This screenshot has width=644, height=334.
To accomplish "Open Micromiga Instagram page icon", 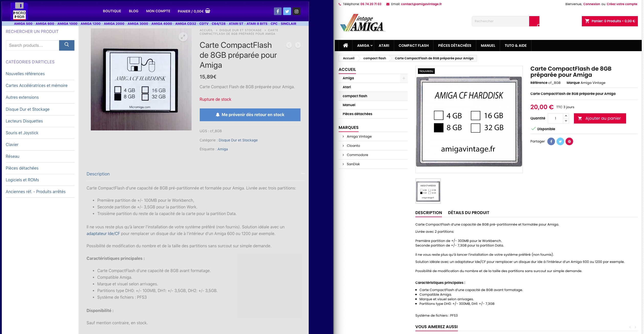I will point(296,11).
